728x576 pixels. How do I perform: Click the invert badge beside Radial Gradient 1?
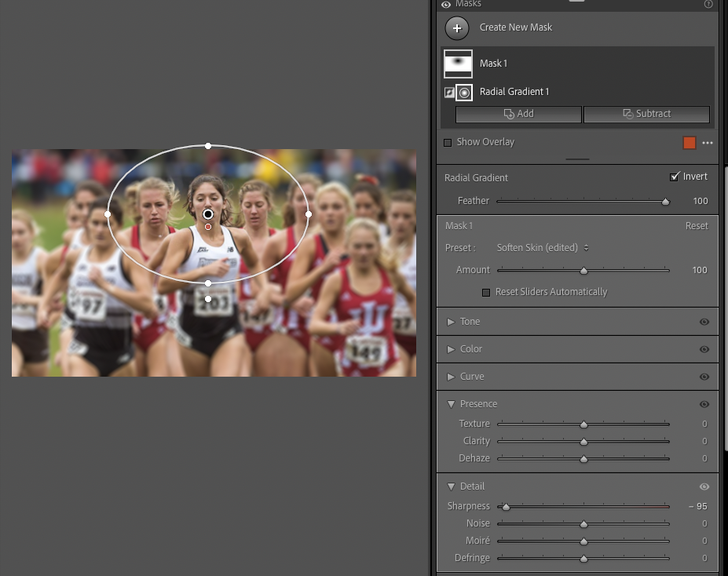pos(448,92)
